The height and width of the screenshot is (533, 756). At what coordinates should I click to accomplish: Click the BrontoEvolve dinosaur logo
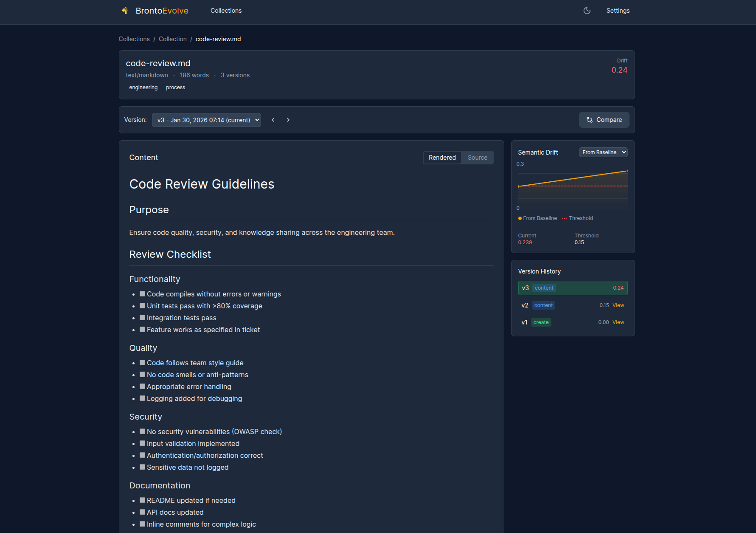pos(125,11)
